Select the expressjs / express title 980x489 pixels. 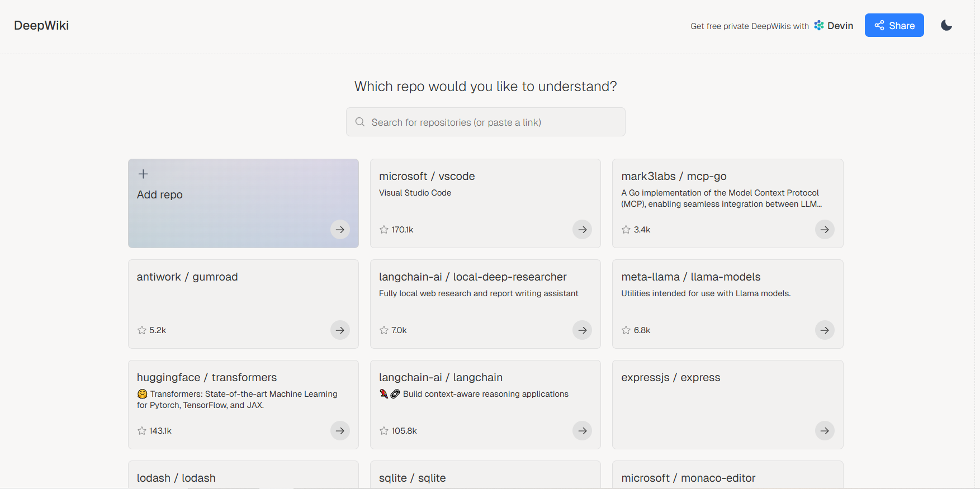click(x=671, y=377)
